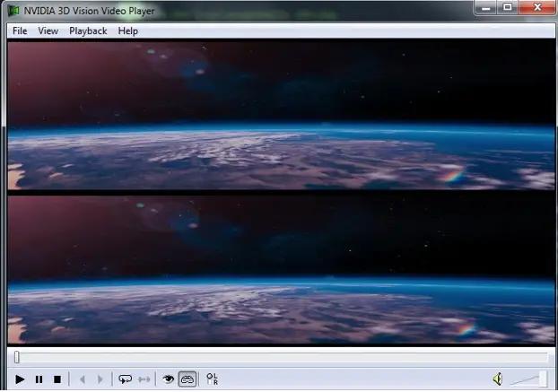558x392 pixels.
Task: Click the A-B repeat arrows icon
Action: click(144, 379)
